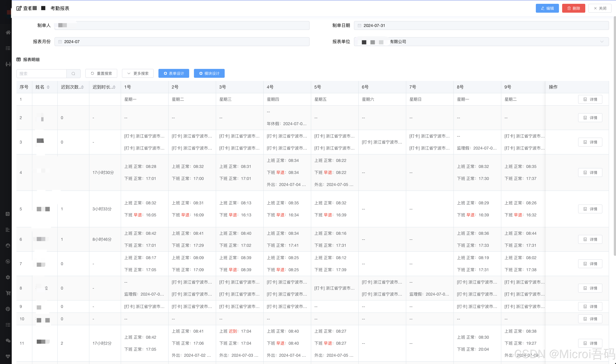Click the 表单设计 button

[174, 73]
